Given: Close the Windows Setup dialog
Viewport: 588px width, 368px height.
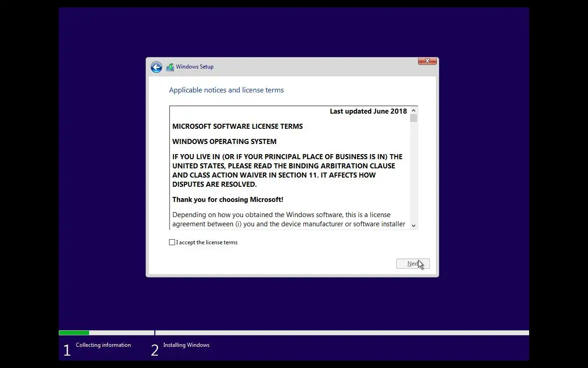Looking at the screenshot, I should pyautogui.click(x=427, y=61).
